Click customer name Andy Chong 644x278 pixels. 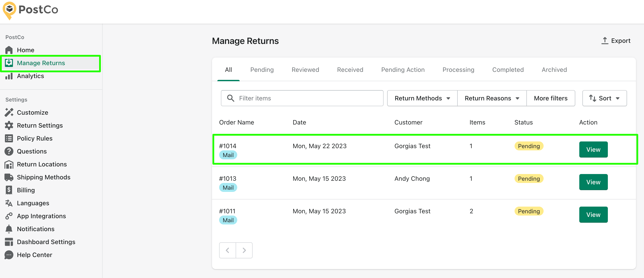click(412, 178)
